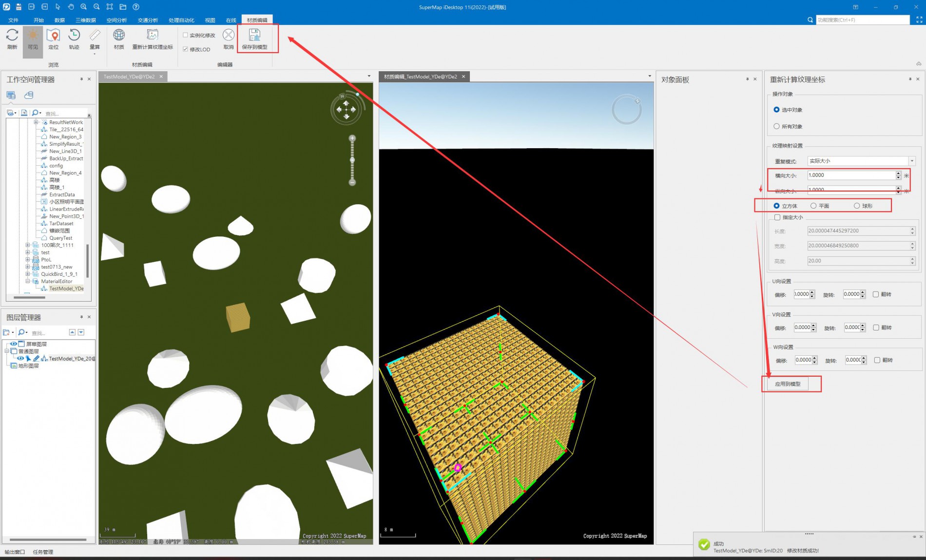The height and width of the screenshot is (560, 926).
Task: Click the edit pencil icon on TestModel layer
Action: 37,358
